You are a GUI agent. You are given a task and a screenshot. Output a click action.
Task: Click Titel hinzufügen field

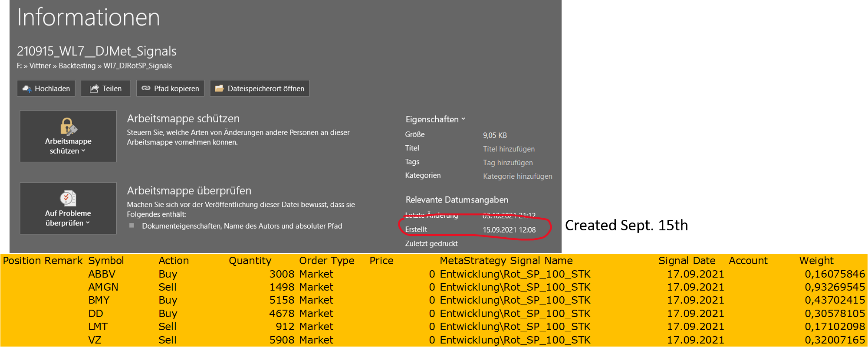coord(509,149)
